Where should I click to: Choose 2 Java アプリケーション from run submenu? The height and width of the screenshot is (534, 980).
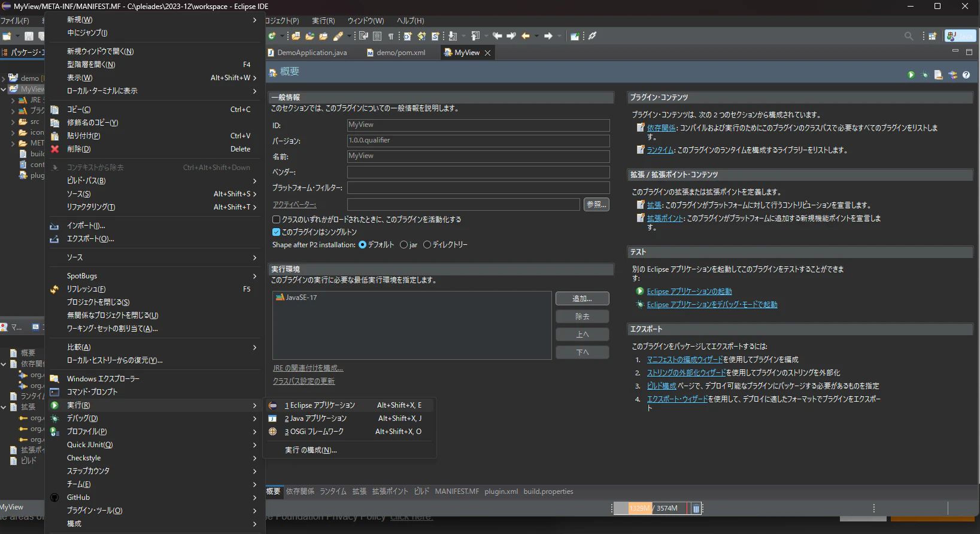350,418
